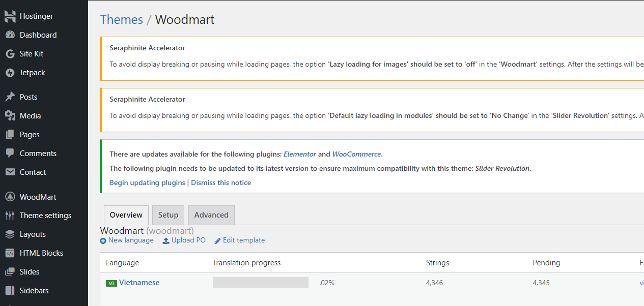Click the HTML Blocks code icon

10,253
